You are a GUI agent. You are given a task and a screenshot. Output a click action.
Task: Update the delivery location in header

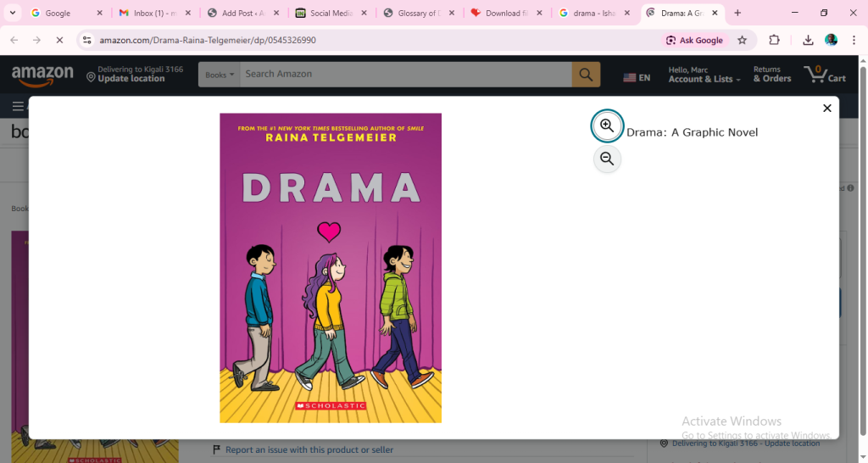tap(135, 75)
